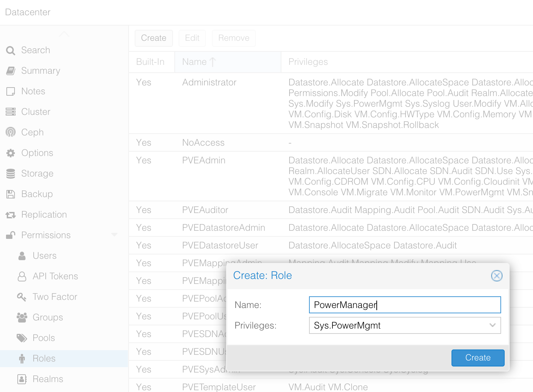Close the Create Role dialog
533x392 pixels.
click(496, 276)
